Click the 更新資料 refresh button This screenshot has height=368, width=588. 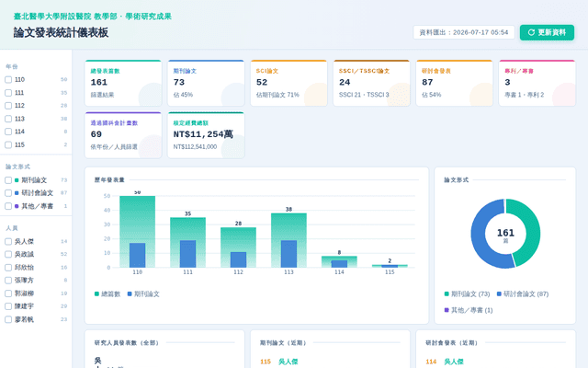tap(547, 32)
